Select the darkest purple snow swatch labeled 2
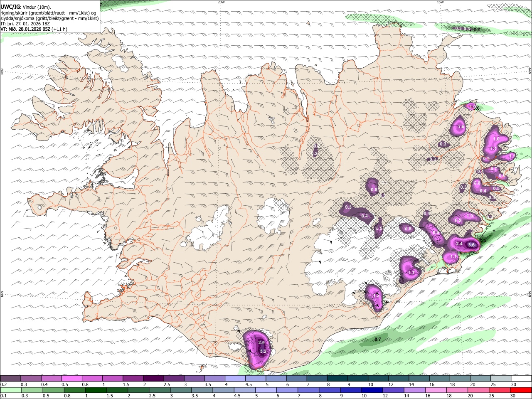The height and width of the screenshot is (399, 532). pyautogui.click(x=153, y=378)
